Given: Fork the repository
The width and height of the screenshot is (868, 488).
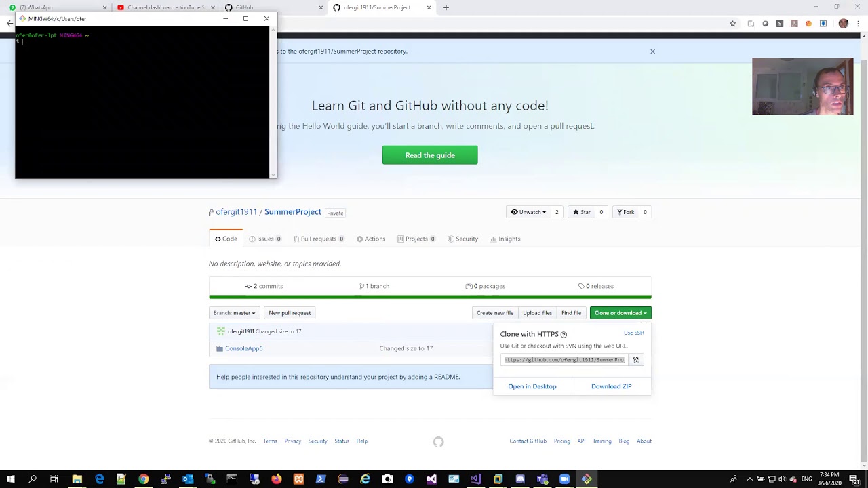Looking at the screenshot, I should coord(625,212).
